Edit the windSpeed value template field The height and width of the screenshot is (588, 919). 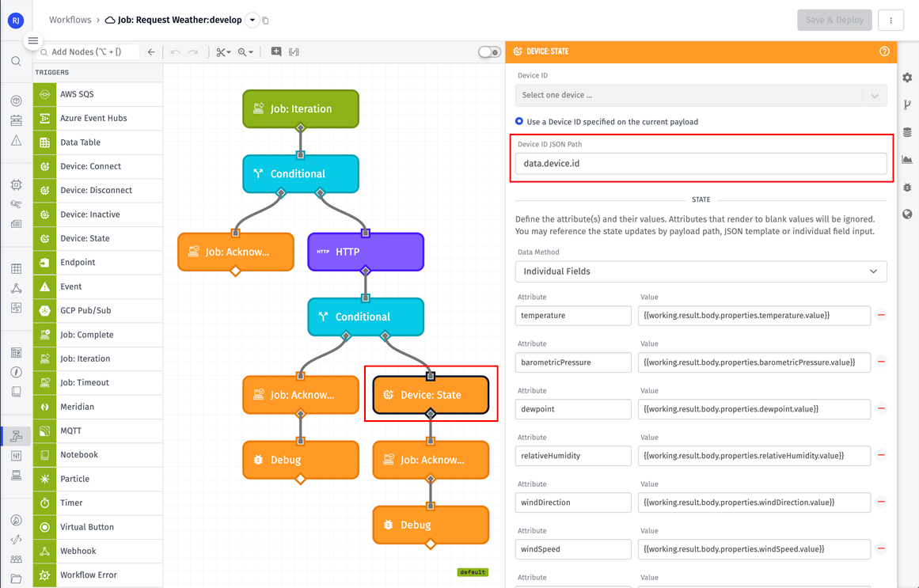click(754, 549)
